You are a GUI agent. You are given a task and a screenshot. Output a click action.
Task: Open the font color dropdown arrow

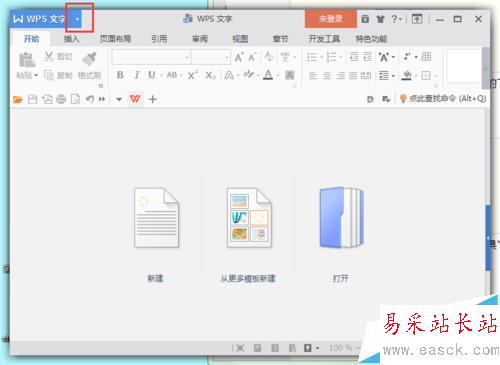(277, 75)
